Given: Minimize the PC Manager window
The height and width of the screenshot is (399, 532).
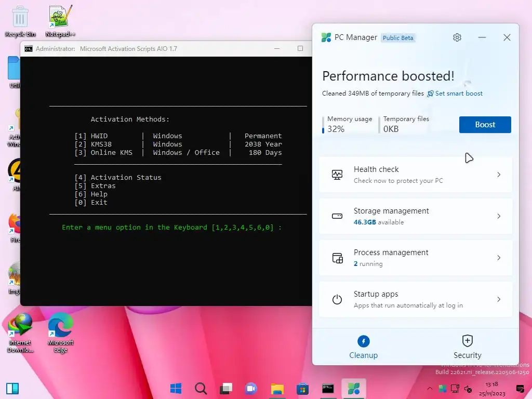Looking at the screenshot, I should coord(482,37).
